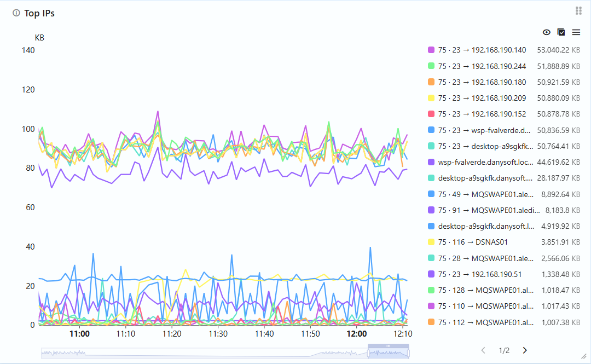Viewport: 591px width, 364px height.
Task: Select legend entry 75 · 116 → DSNAS01
Action: (x=504, y=242)
